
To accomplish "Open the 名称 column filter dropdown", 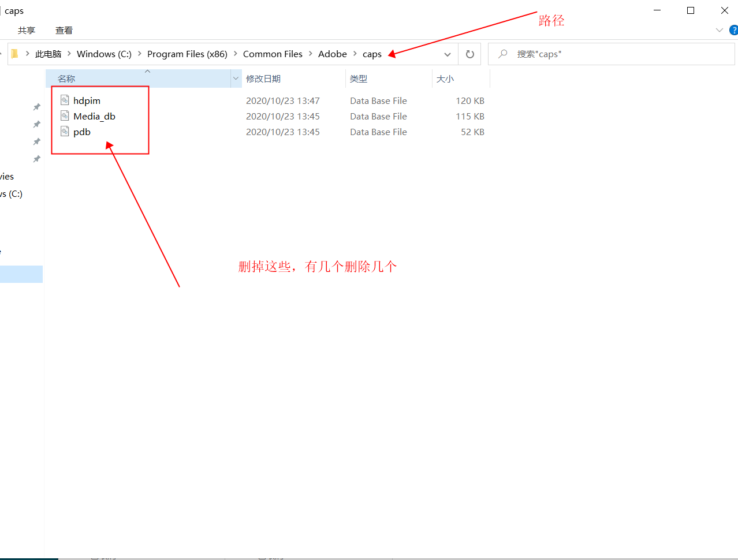I will pyautogui.click(x=236, y=79).
